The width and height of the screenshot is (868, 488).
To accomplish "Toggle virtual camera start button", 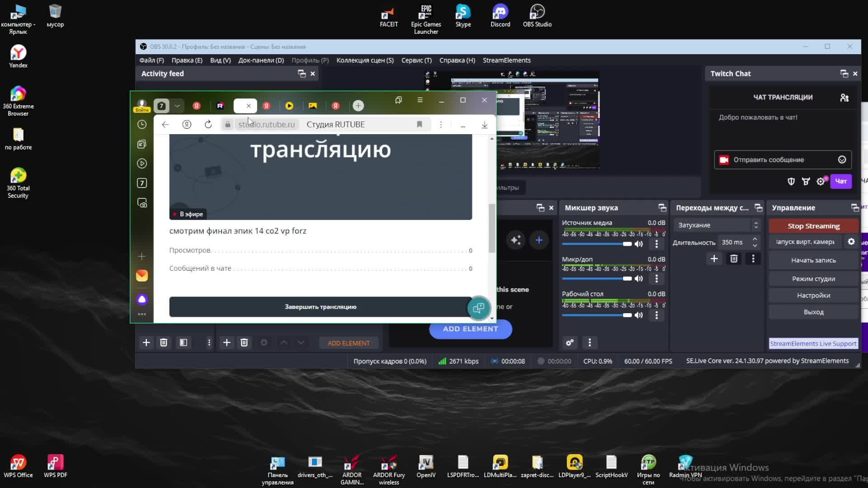I will point(805,242).
